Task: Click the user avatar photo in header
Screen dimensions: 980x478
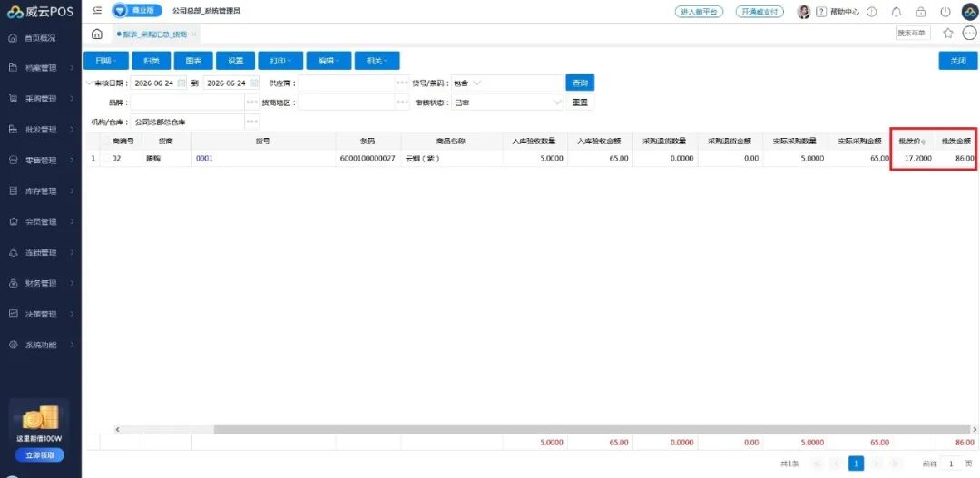Action: 804,12
